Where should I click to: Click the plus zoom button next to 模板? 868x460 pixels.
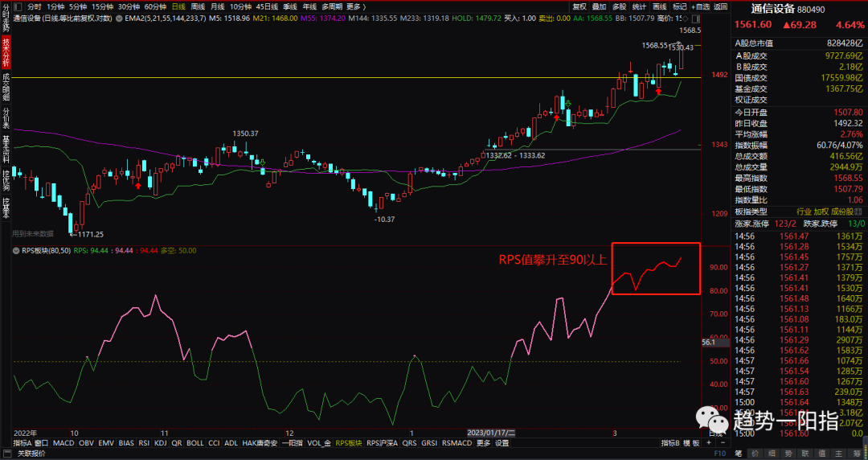click(709, 443)
